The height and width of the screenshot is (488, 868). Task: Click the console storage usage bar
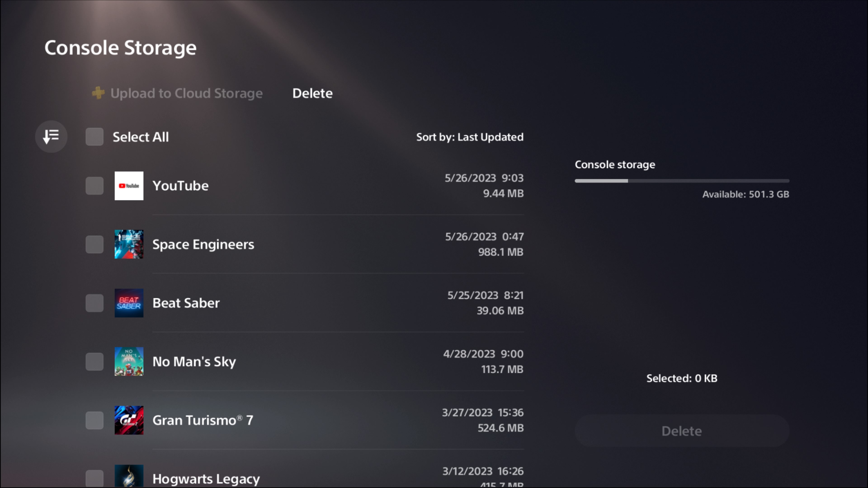[x=682, y=181]
